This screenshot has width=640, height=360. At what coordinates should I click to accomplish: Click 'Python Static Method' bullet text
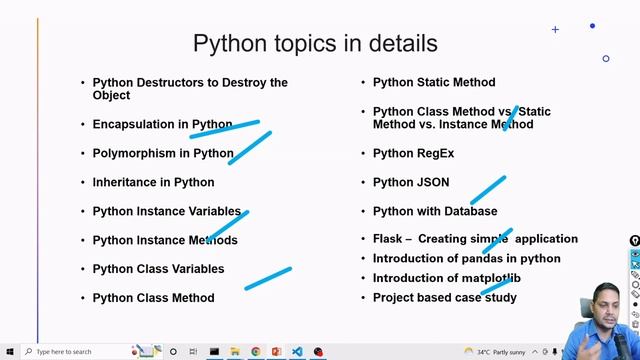click(x=434, y=82)
